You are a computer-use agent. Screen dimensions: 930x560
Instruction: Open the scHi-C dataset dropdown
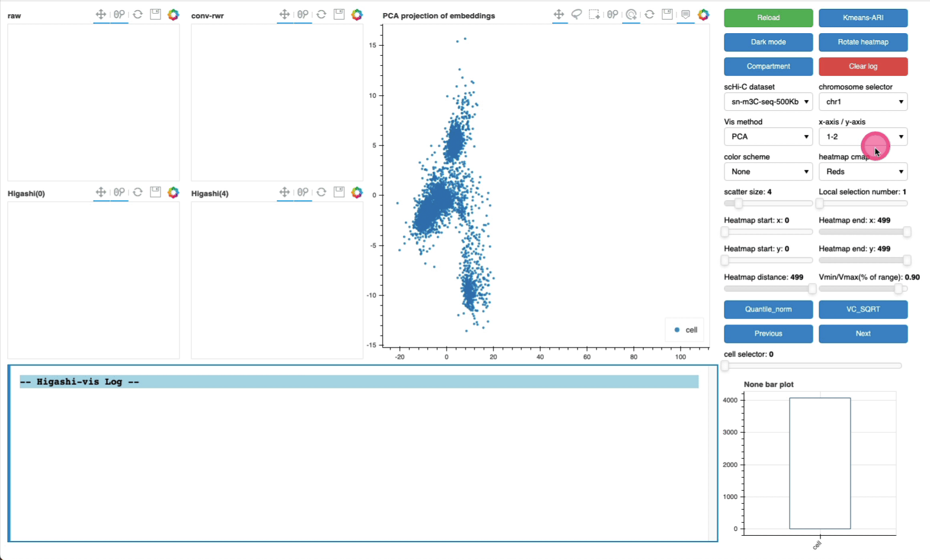[768, 102]
